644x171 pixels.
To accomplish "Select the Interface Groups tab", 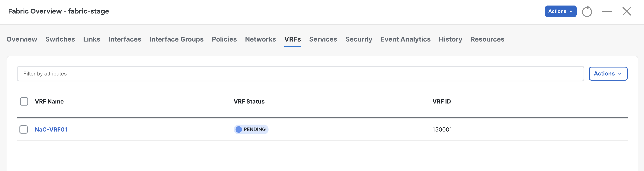I will (176, 39).
